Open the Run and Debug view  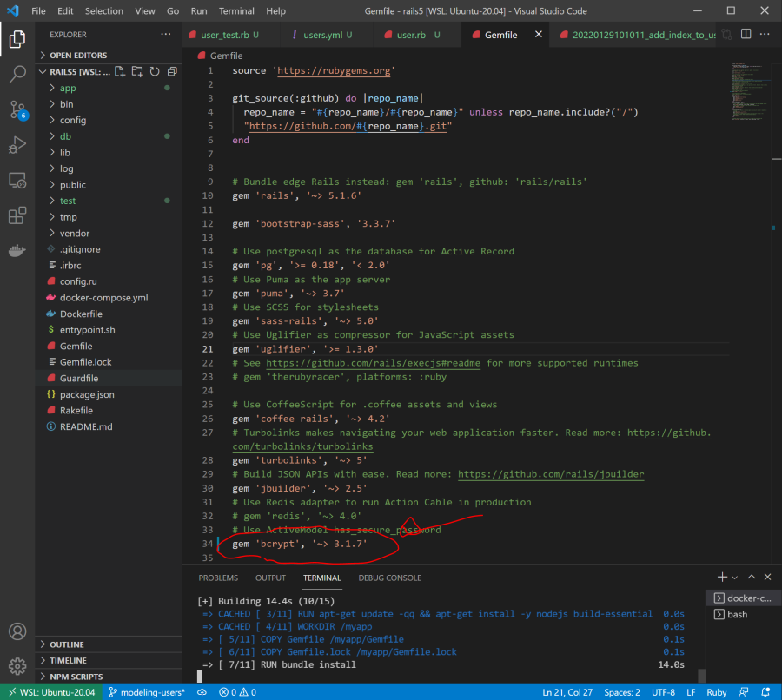[x=17, y=145]
